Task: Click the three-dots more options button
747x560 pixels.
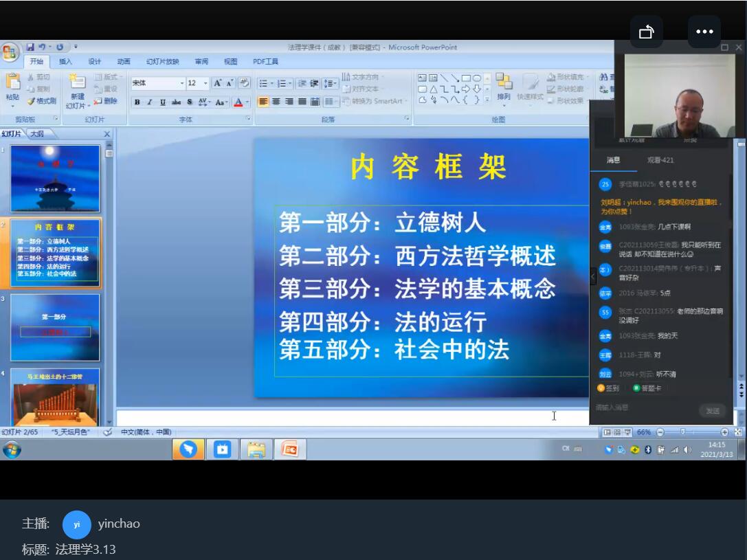Action: pos(704,32)
